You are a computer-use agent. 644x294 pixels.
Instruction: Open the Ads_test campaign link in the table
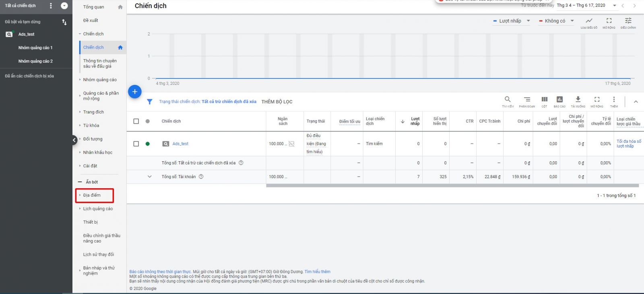coord(180,144)
